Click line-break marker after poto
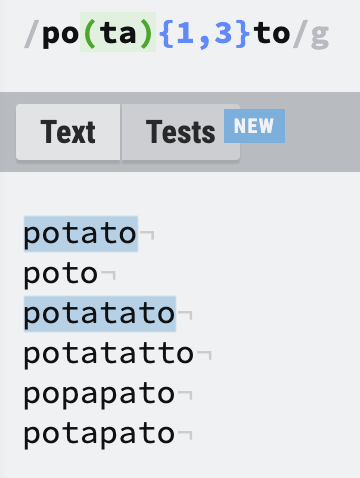360x478 pixels. [109, 275]
